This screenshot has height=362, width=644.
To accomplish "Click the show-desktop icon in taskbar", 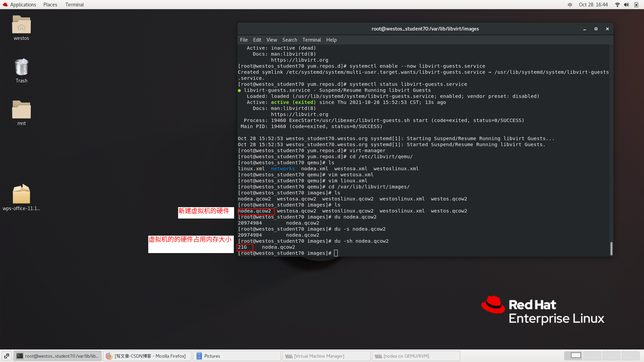I will (7, 356).
